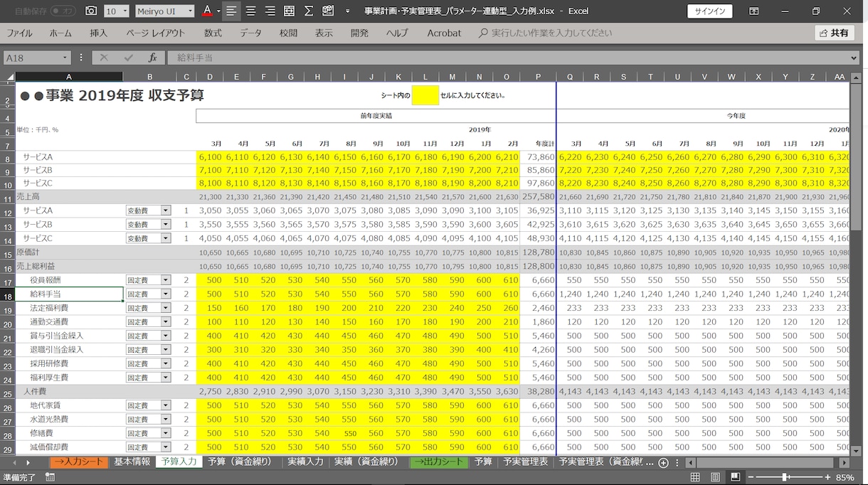Switch to Page Layout view in the status bar
The height and width of the screenshot is (485, 868).
715,478
